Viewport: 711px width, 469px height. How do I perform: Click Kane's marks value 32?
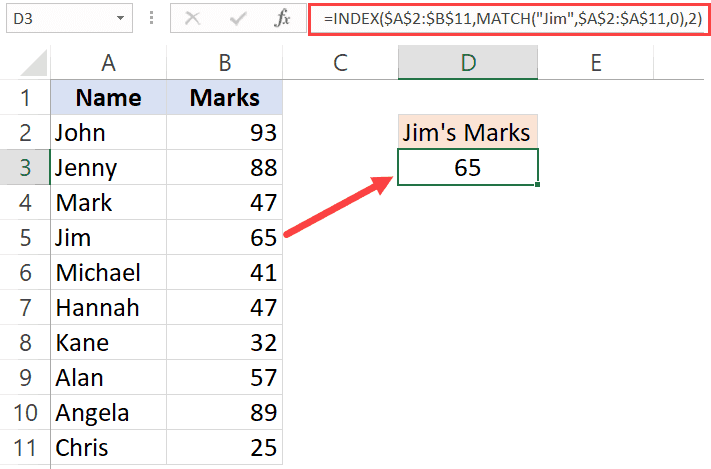pyautogui.click(x=224, y=342)
